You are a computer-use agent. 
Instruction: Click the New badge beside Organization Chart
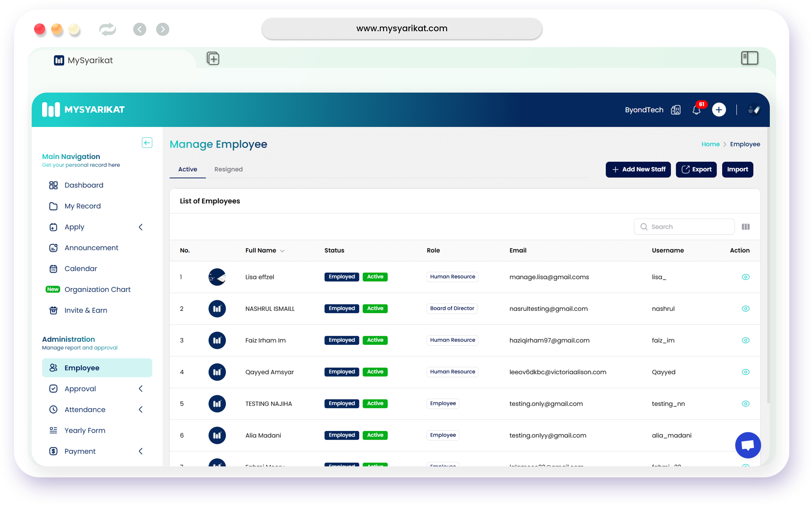[53, 289]
